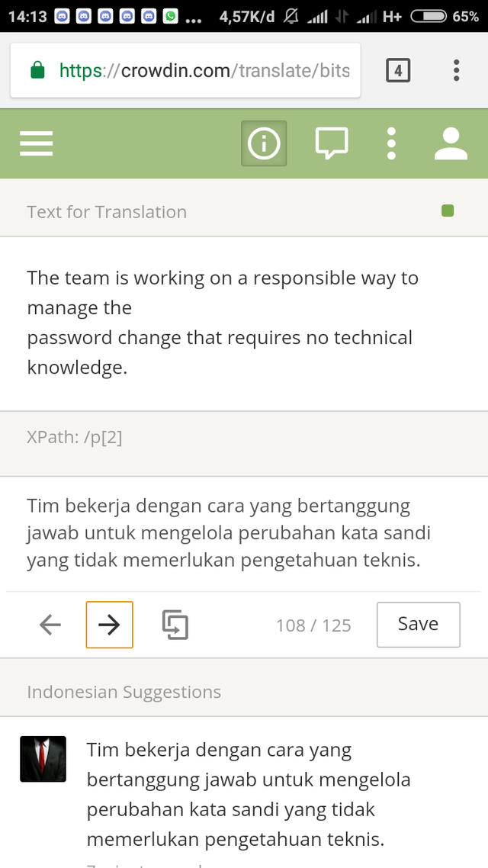This screenshot has width=488, height=868.
Task: Tap the WhatsApp notification icon in status bar
Action: 170,17
